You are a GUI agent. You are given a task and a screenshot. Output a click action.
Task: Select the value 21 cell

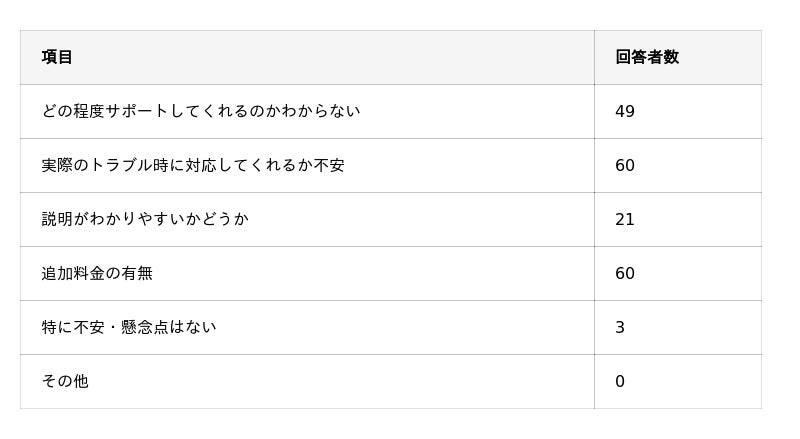click(625, 219)
